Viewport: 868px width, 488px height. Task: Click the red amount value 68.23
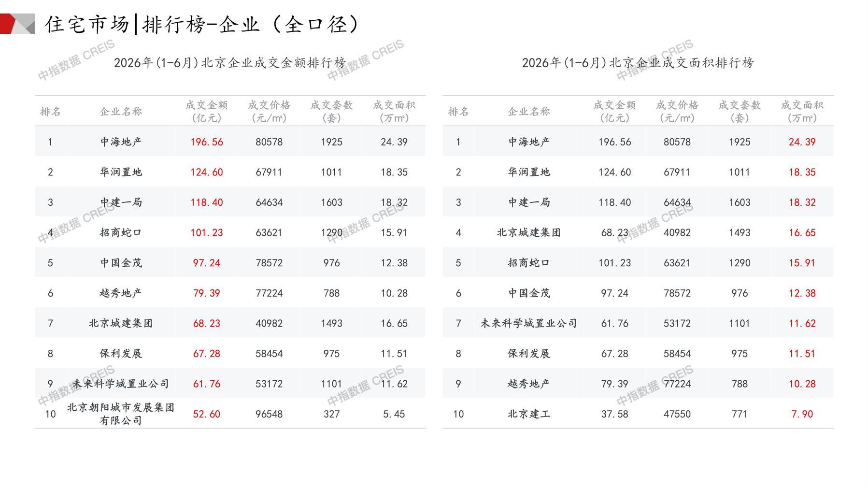tap(207, 323)
